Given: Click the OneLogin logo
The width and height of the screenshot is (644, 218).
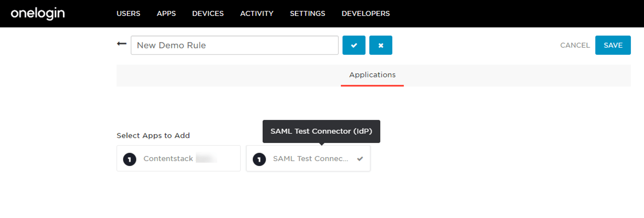Looking at the screenshot, I should click(x=38, y=13).
